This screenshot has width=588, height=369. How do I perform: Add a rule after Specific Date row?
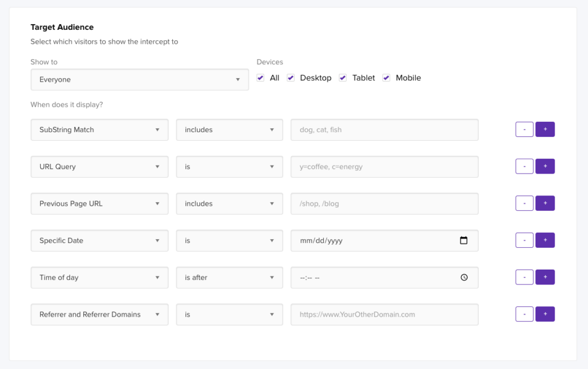coord(545,240)
